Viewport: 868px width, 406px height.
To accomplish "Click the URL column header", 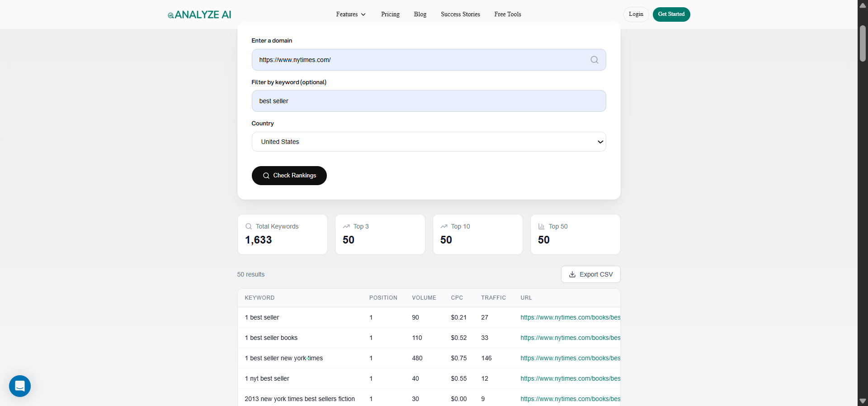I will pos(526,298).
